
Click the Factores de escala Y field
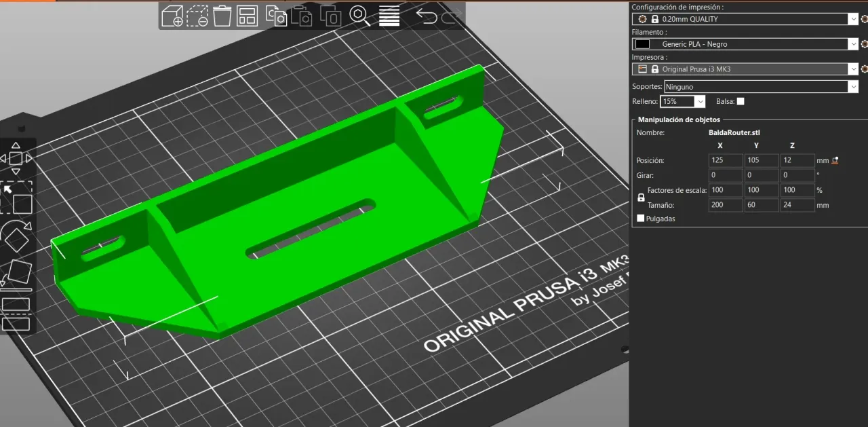(762, 190)
